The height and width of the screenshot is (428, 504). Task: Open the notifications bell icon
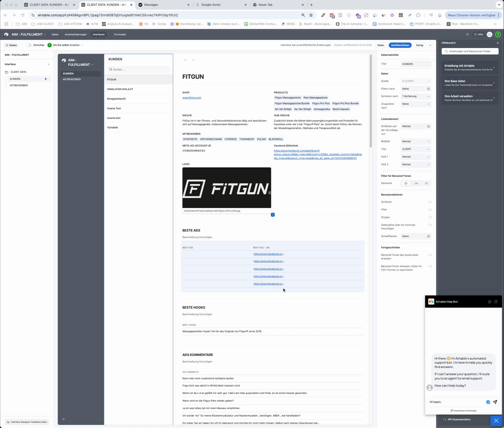[x=489, y=34]
